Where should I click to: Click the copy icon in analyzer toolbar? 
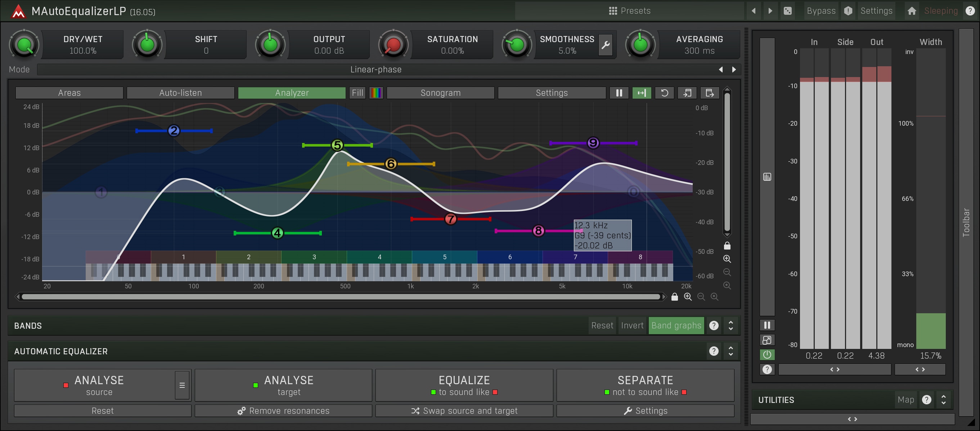(x=687, y=93)
